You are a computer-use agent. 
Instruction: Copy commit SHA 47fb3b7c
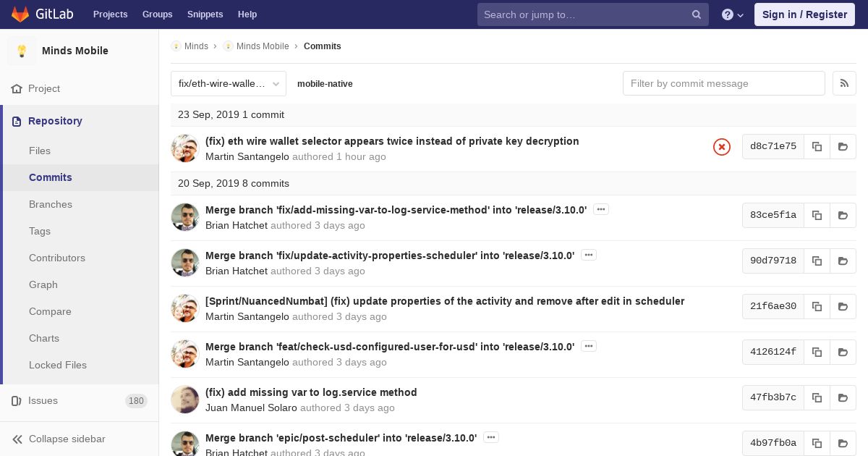[x=817, y=397]
